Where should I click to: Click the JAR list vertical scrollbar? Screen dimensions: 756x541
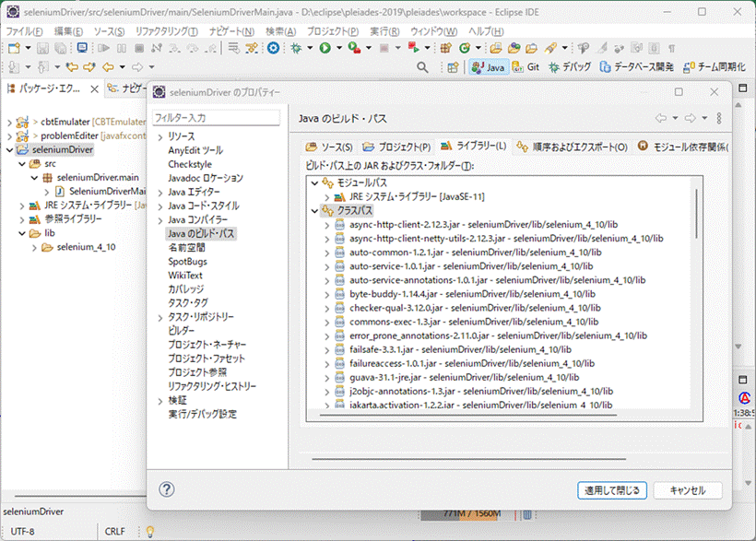pyautogui.click(x=696, y=213)
